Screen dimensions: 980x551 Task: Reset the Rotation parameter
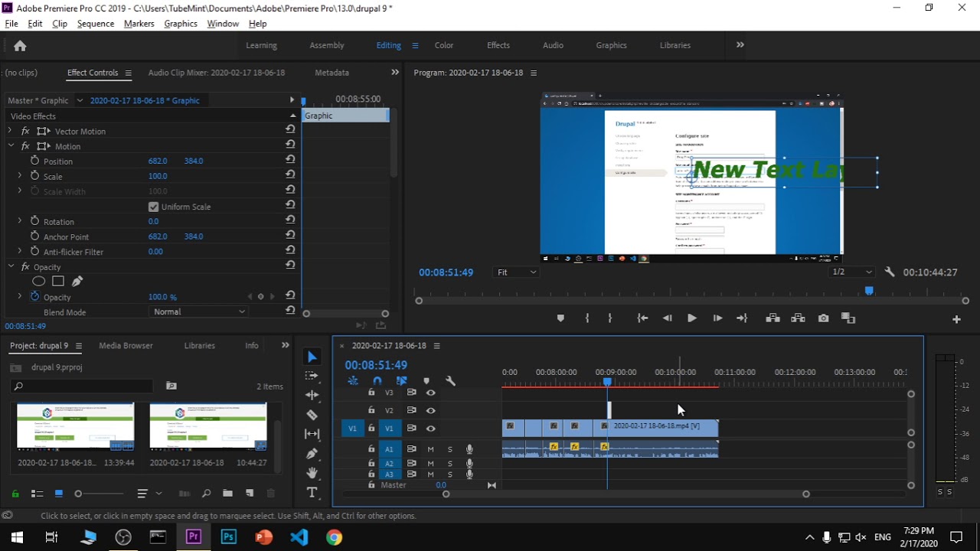pos(290,220)
